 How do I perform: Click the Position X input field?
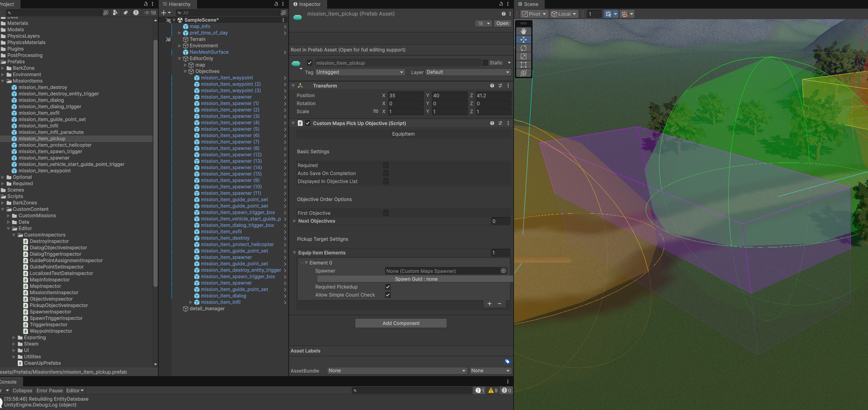click(405, 96)
